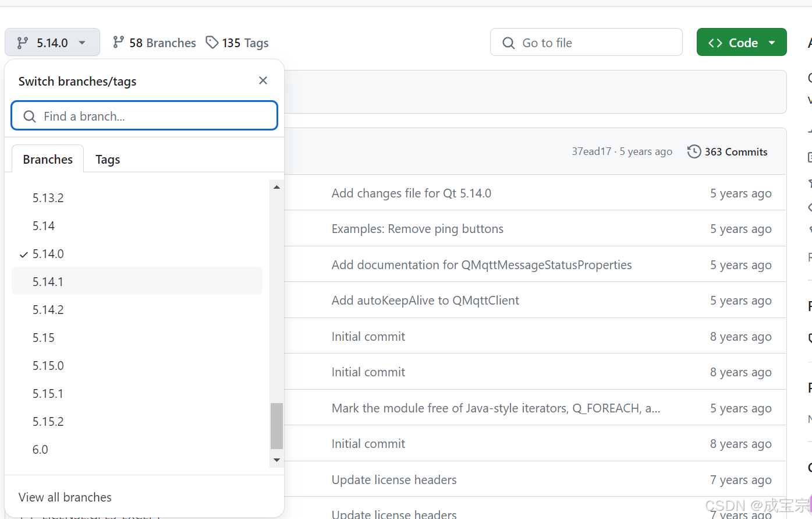
Task: Open the View all branches link
Action: pos(65,497)
